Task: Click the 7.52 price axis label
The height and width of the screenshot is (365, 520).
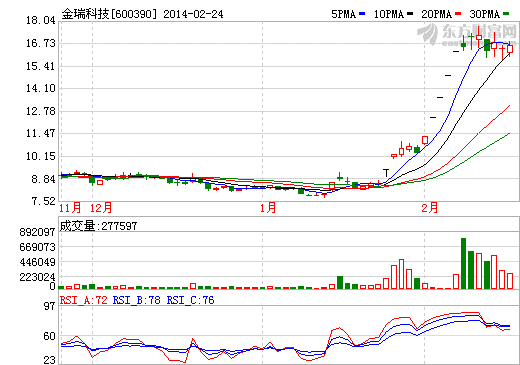Action: (x=43, y=201)
